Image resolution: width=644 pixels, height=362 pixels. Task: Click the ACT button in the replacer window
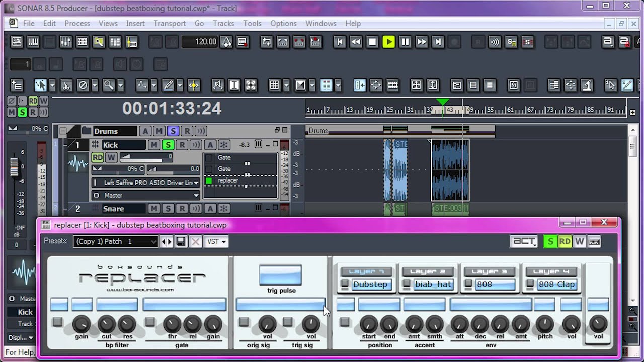click(524, 242)
